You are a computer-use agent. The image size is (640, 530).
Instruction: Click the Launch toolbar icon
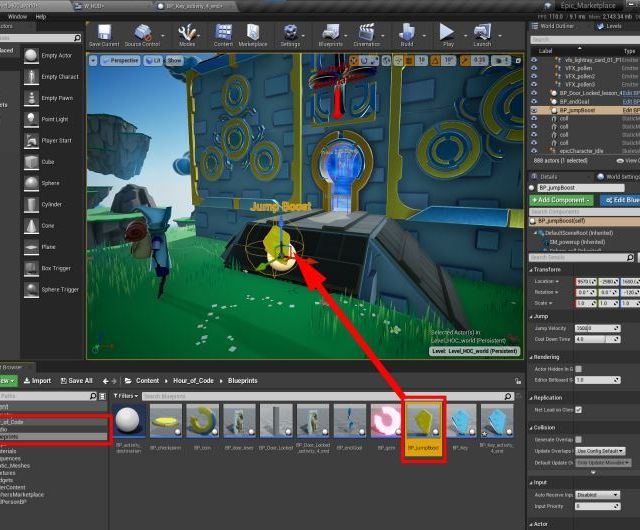pyautogui.click(x=482, y=33)
